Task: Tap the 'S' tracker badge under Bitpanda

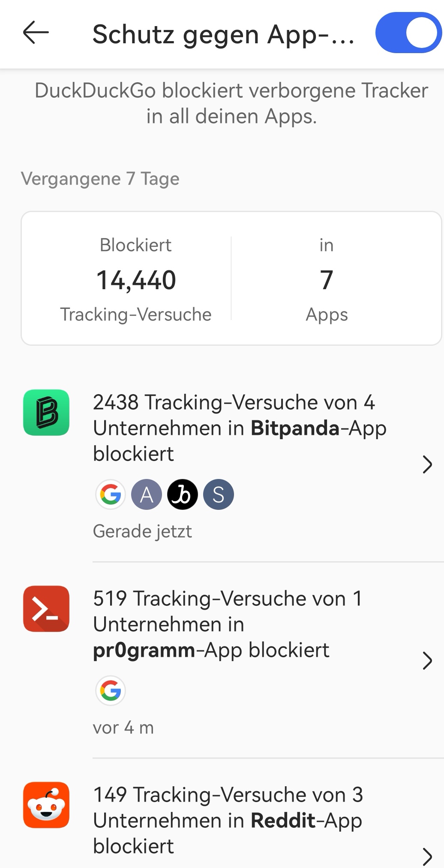Action: pyautogui.click(x=219, y=495)
